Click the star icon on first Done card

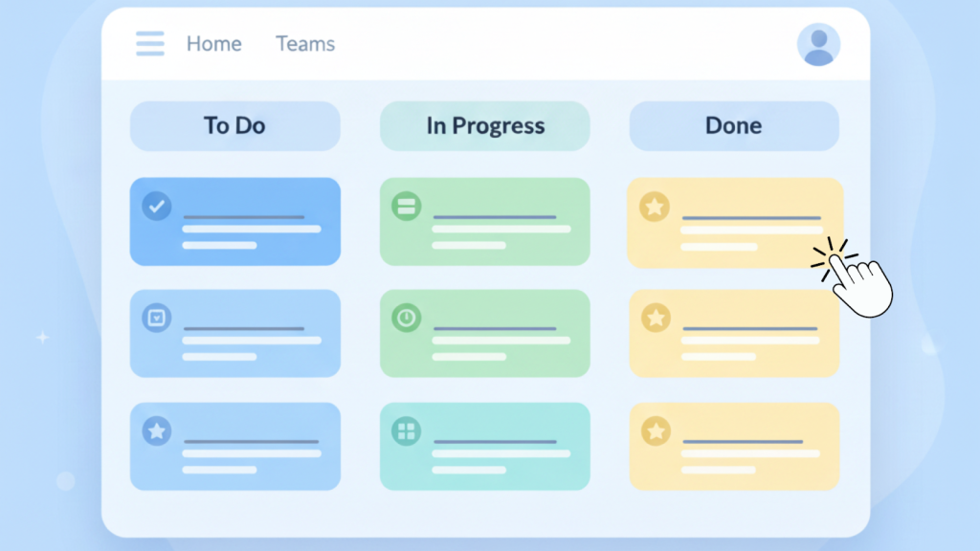pos(655,206)
